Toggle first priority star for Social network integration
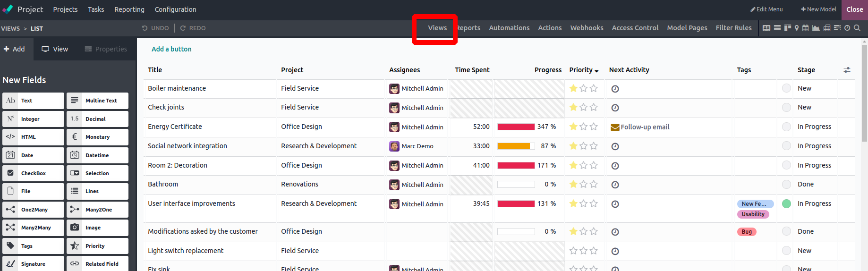The height and width of the screenshot is (271, 868). (x=573, y=146)
